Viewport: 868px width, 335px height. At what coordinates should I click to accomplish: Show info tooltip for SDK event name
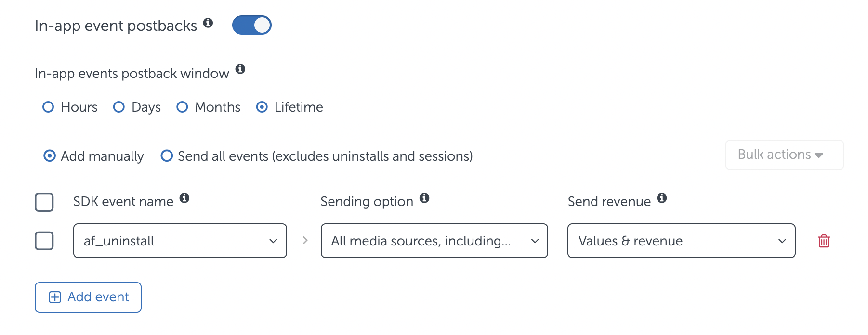(x=184, y=198)
